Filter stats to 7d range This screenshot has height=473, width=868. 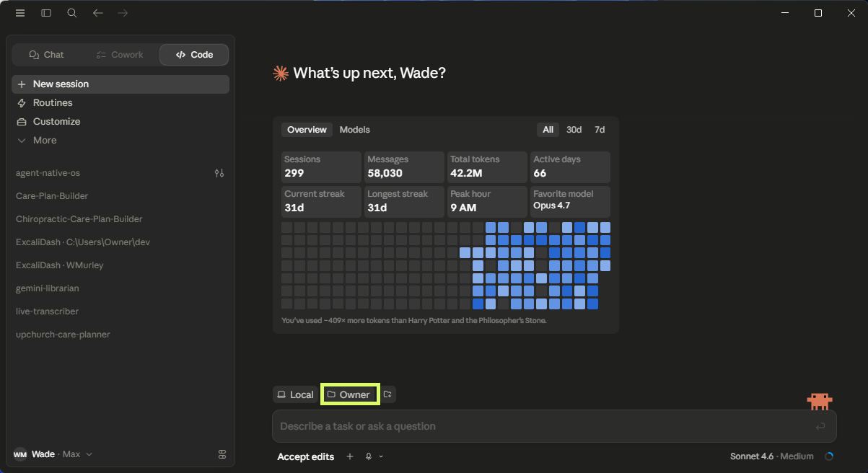(600, 130)
